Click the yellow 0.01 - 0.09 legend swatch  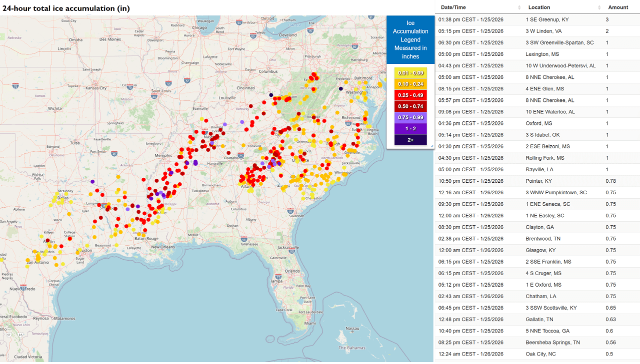(x=410, y=73)
